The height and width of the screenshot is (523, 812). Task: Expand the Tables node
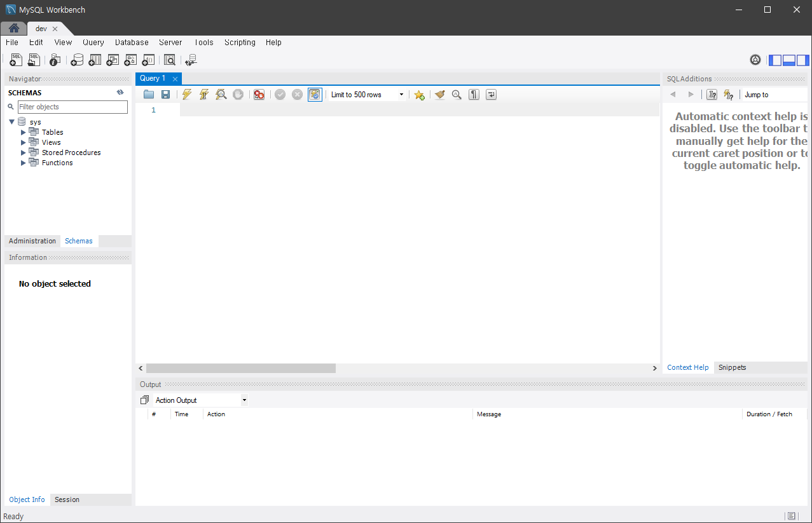(24, 132)
